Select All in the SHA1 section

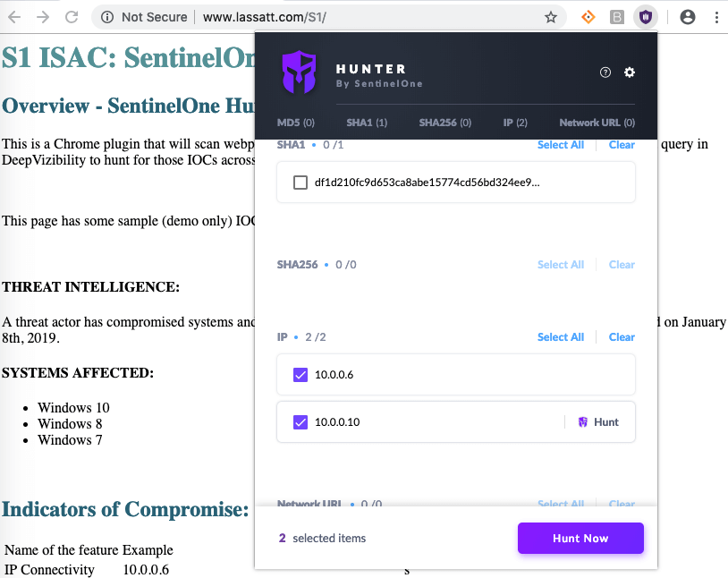[560, 145]
